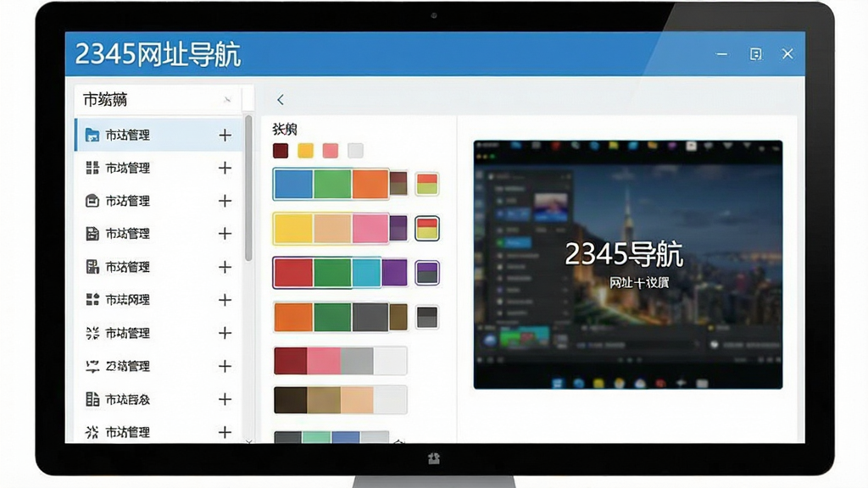Select the starburst icon above the row starting with 2
Viewport: 868px width, 488px height.
[92, 333]
